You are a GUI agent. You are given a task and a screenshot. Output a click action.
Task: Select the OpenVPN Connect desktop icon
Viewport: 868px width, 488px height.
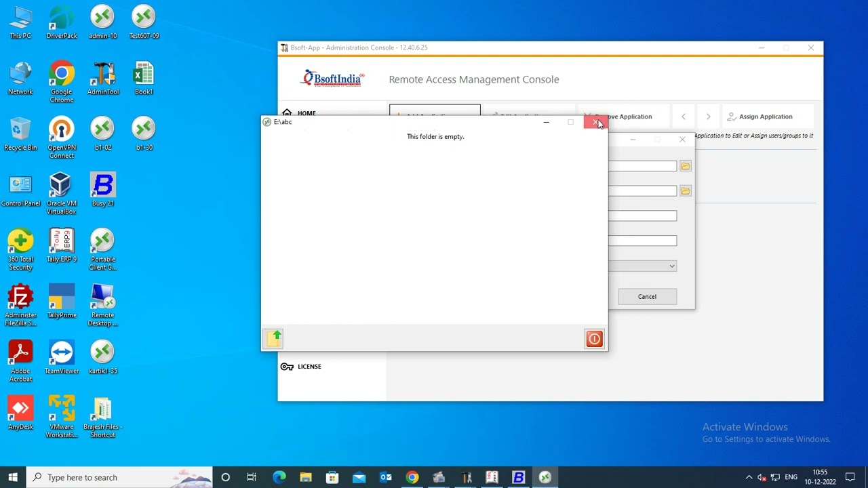pos(62,138)
